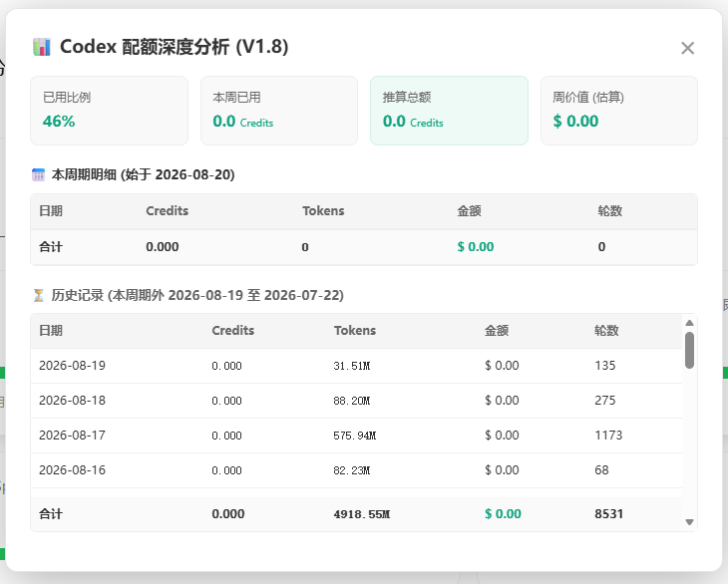Screen dimensions: 728x584
Task: Select the highlighted 推算总额 card
Action: (x=449, y=111)
